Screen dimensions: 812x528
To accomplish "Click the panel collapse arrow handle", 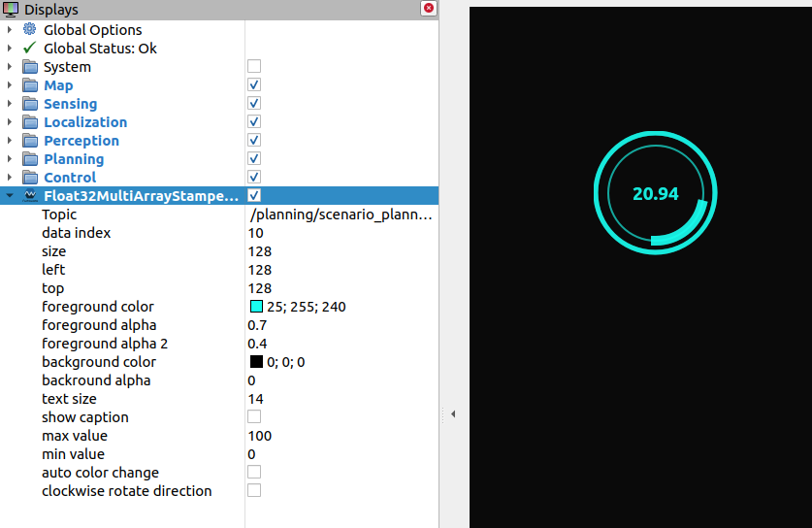I will point(453,413).
